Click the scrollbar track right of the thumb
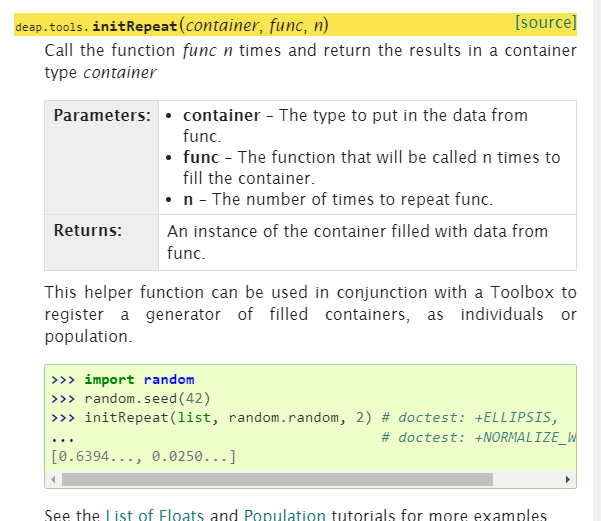The image size is (601, 521). point(528,480)
